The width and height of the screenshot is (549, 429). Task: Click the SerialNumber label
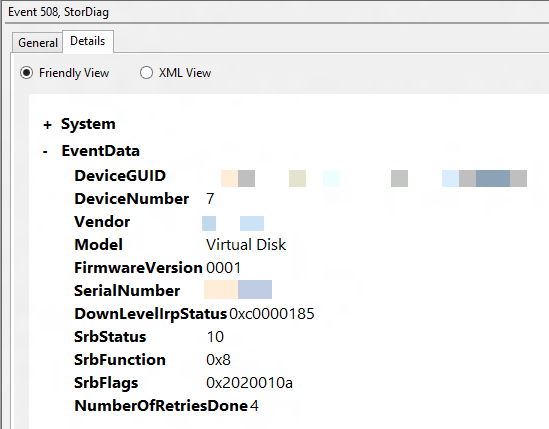tap(127, 291)
